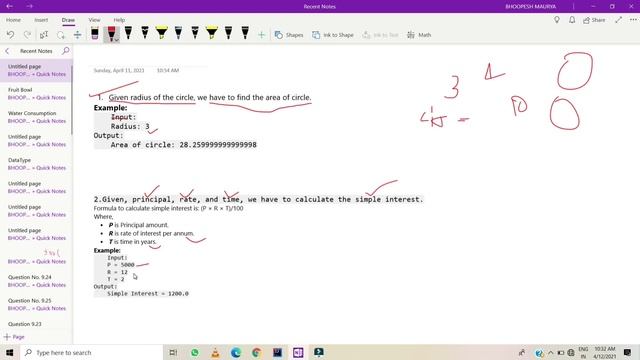
Task: Go back with title bar arrow
Action: tap(9, 6)
